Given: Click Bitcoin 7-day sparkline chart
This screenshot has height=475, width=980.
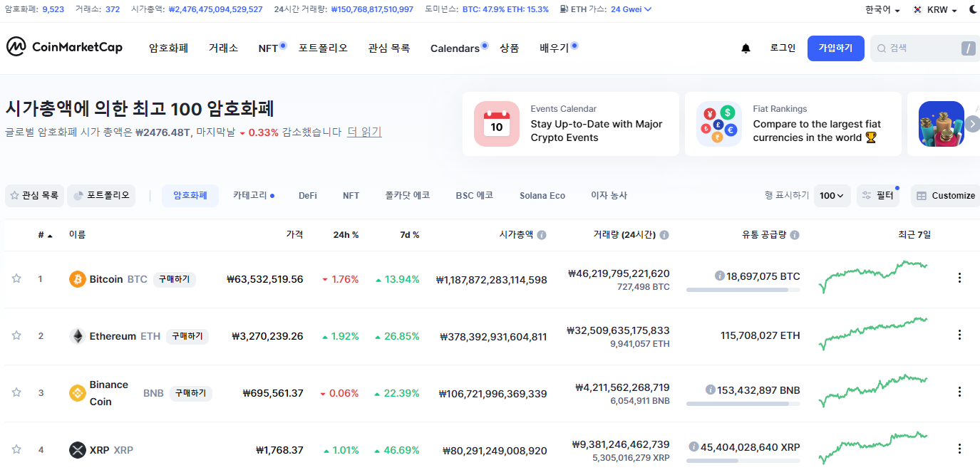Looking at the screenshot, I should (873, 276).
